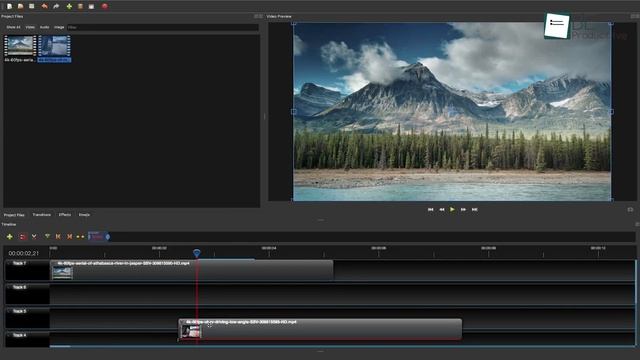Open a project with the folder icon
The height and width of the screenshot is (360, 640).
tap(20, 6)
